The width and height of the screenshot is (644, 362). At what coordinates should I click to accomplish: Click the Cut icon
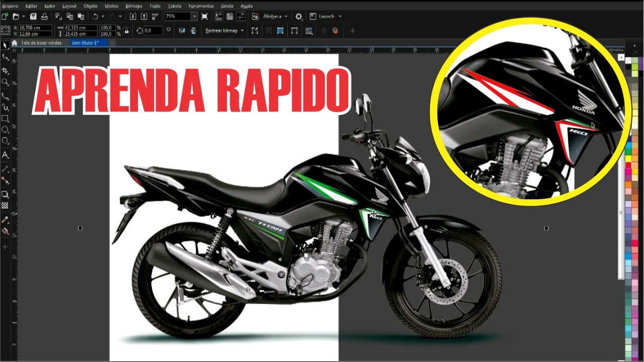coord(58,17)
